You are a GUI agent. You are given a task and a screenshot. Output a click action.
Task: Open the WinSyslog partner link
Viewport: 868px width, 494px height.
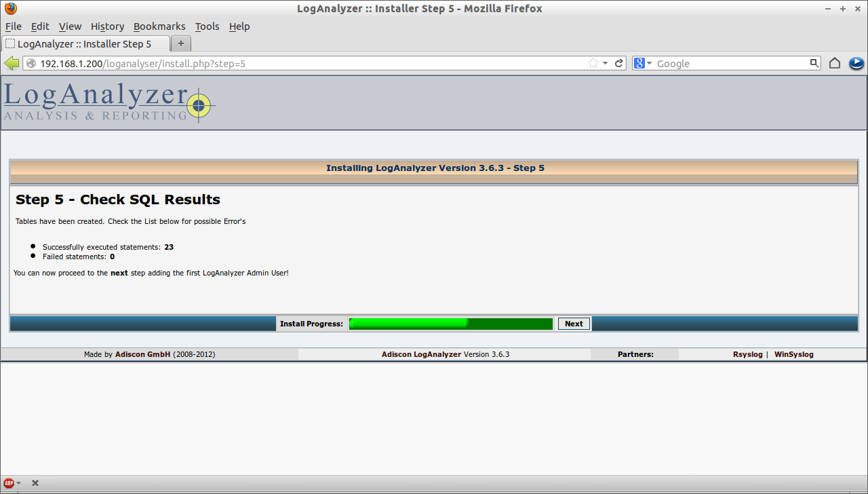point(793,354)
